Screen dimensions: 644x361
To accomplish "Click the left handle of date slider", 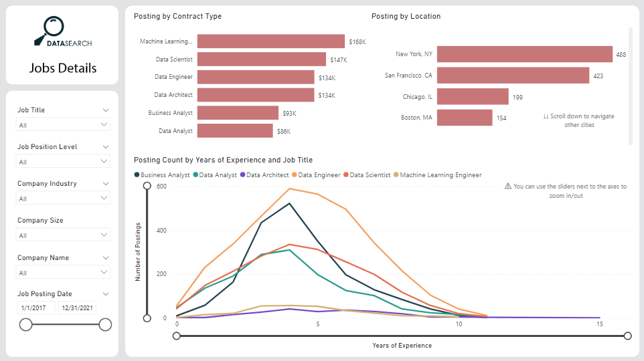I will [26, 325].
